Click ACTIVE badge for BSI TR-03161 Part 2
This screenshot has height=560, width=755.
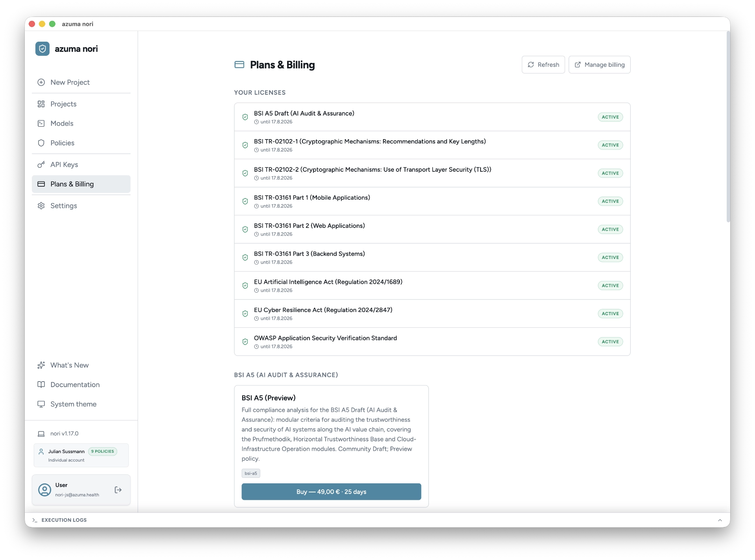tap(610, 230)
